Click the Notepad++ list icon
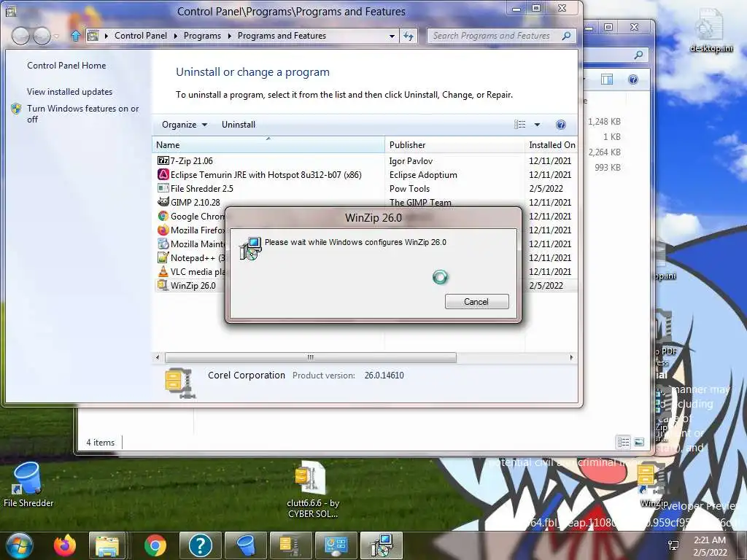This screenshot has width=747, height=560. coord(163,257)
